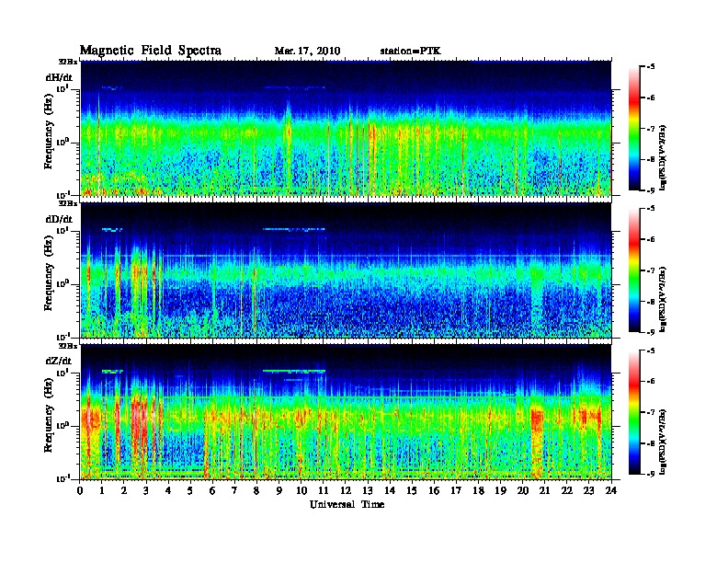The height and width of the screenshot is (563, 728).
Task: Click hour tick label "20" on time axis
Action: [522, 490]
